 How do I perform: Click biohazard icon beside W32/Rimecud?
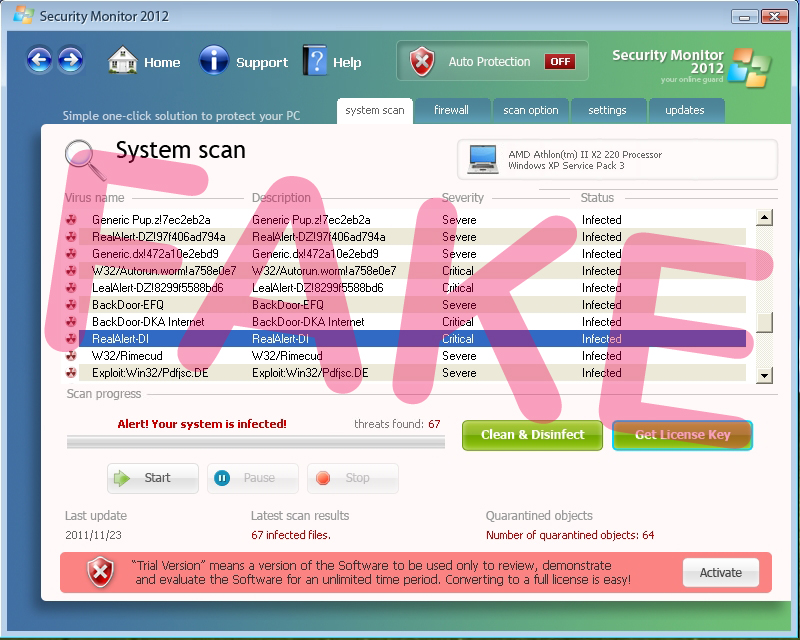pos(71,356)
